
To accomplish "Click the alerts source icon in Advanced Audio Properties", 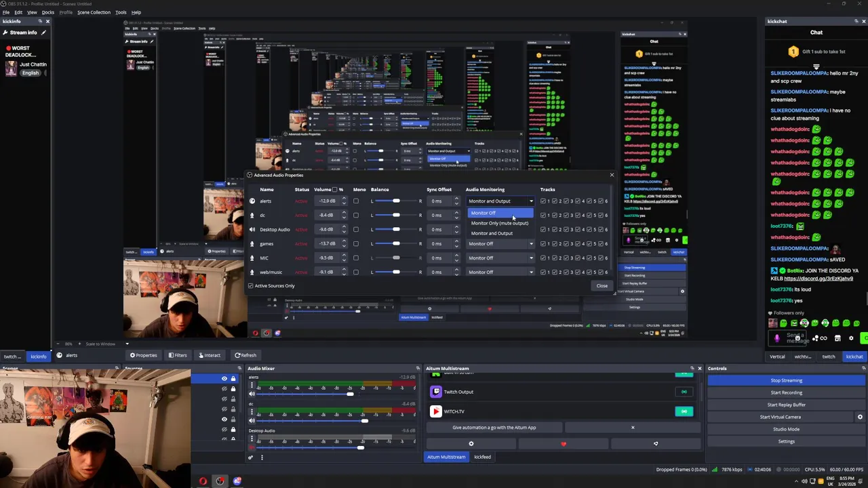I will pos(252,201).
